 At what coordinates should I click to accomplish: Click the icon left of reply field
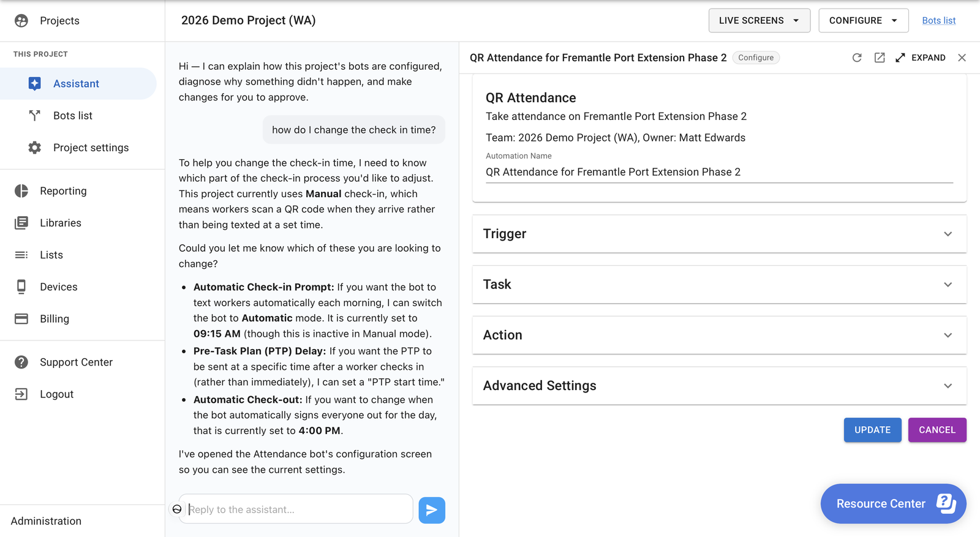(177, 509)
